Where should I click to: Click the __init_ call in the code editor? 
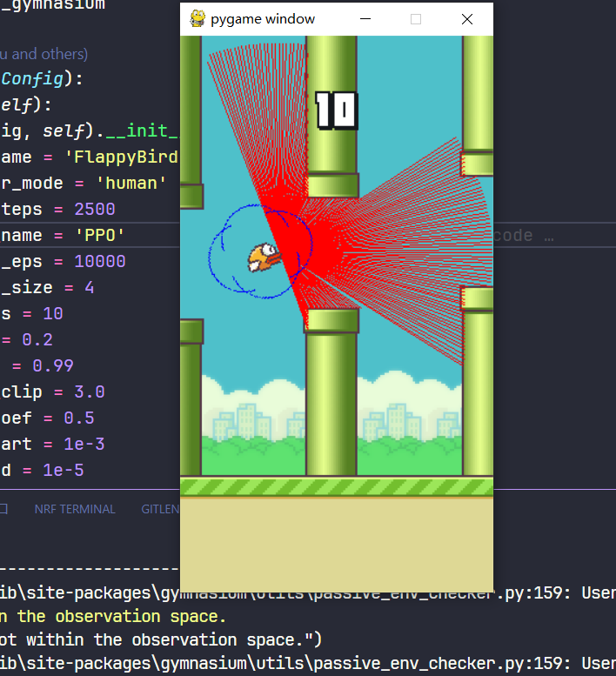click(x=142, y=131)
